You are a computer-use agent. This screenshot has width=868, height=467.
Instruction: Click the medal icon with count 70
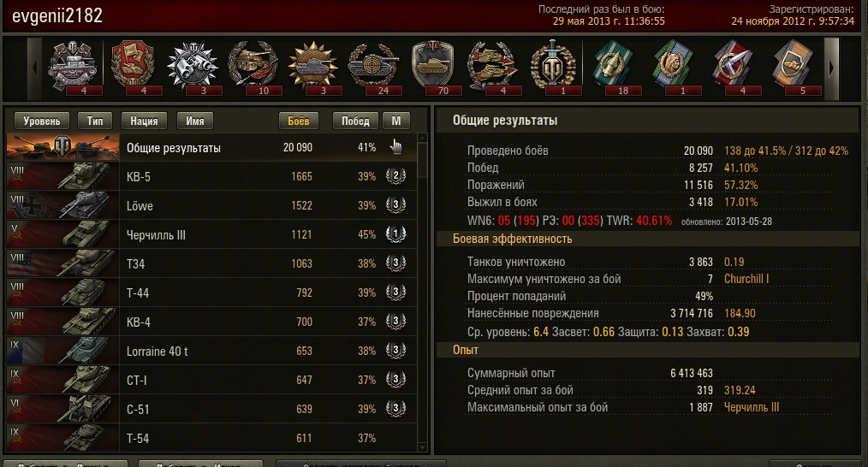point(432,68)
